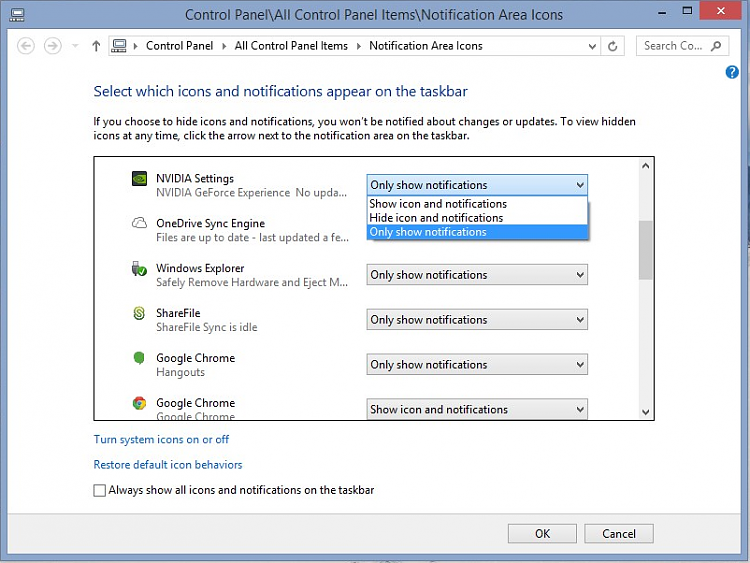
Task: Select Hide icon and notifications option
Action: [x=477, y=218]
